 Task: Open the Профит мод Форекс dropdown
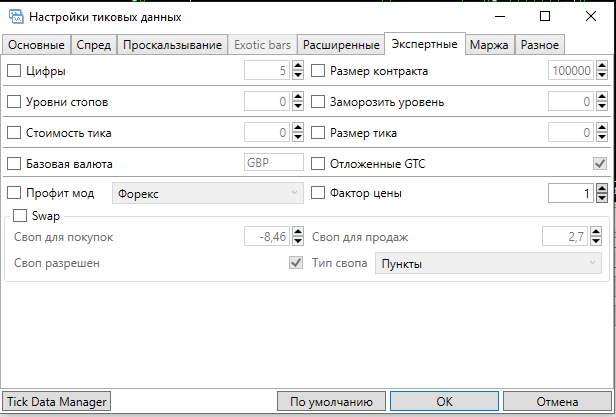208,193
